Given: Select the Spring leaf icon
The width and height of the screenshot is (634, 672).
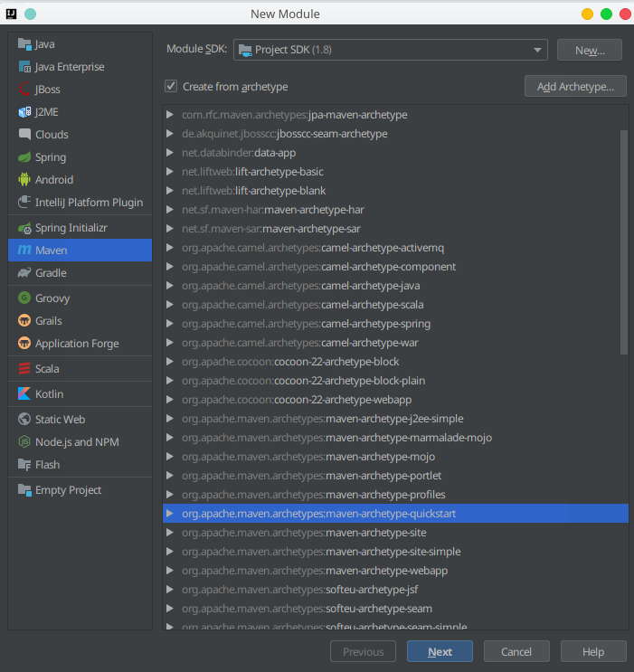Looking at the screenshot, I should 24,157.
